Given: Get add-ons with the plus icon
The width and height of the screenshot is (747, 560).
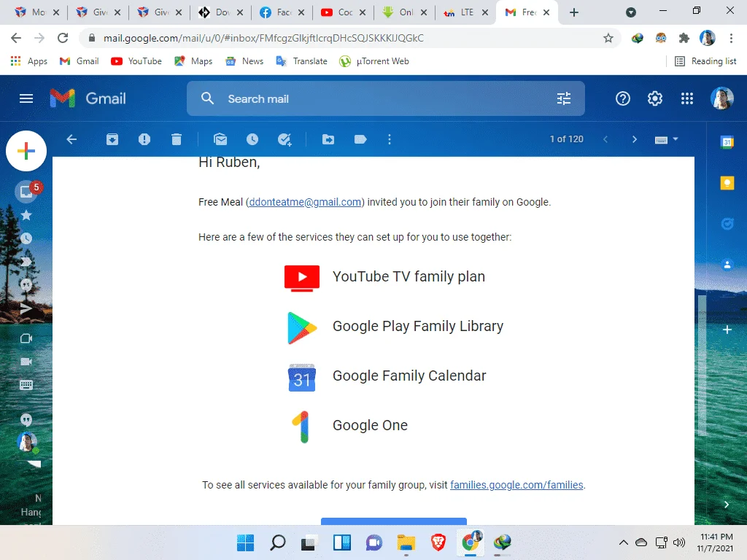Looking at the screenshot, I should pyautogui.click(x=727, y=330).
